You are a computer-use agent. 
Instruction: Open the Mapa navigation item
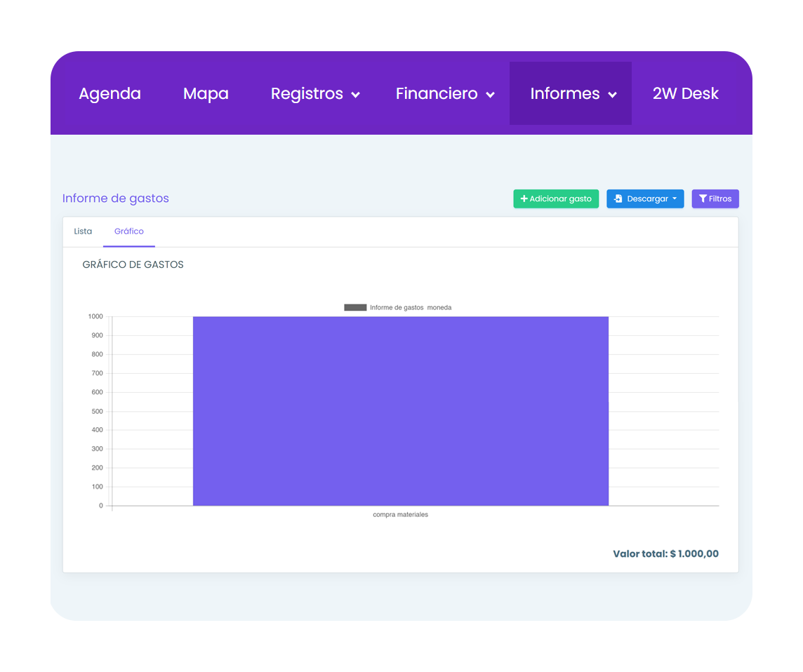coord(206,94)
